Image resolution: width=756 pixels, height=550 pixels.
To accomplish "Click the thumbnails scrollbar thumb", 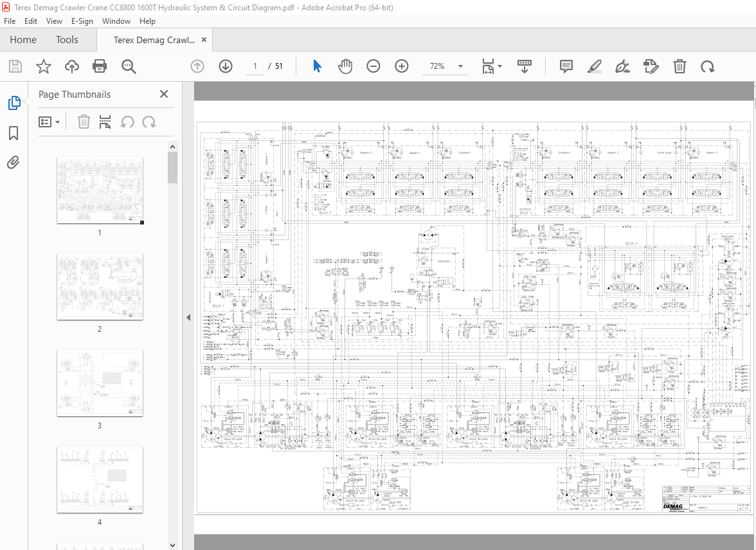I will [172, 167].
